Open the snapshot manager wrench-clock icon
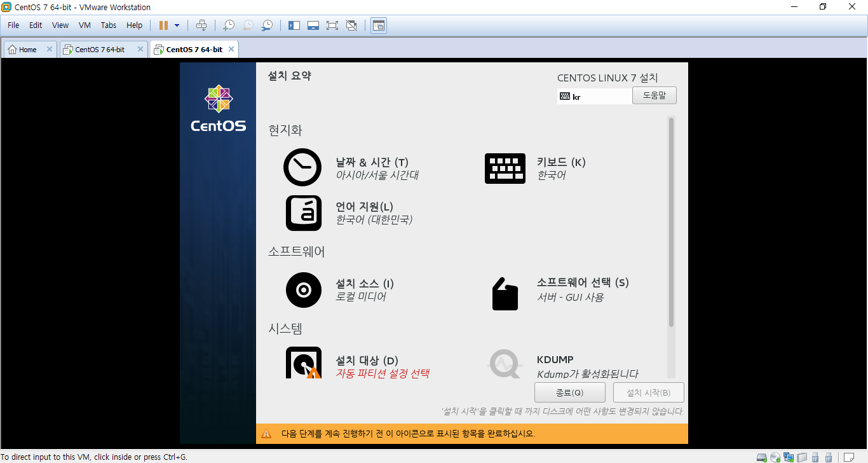Screen dimensions: 868x463 268,25
